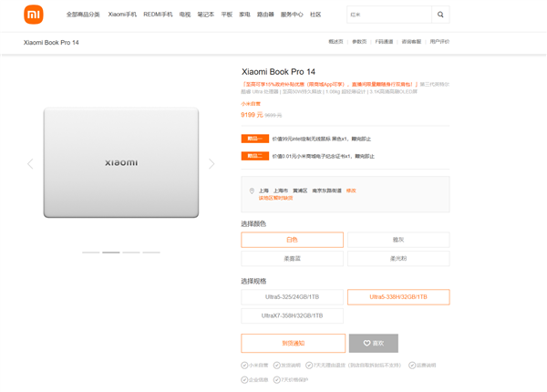Select the 雅灰 color option
The width and height of the screenshot is (547, 392).
pos(398,240)
